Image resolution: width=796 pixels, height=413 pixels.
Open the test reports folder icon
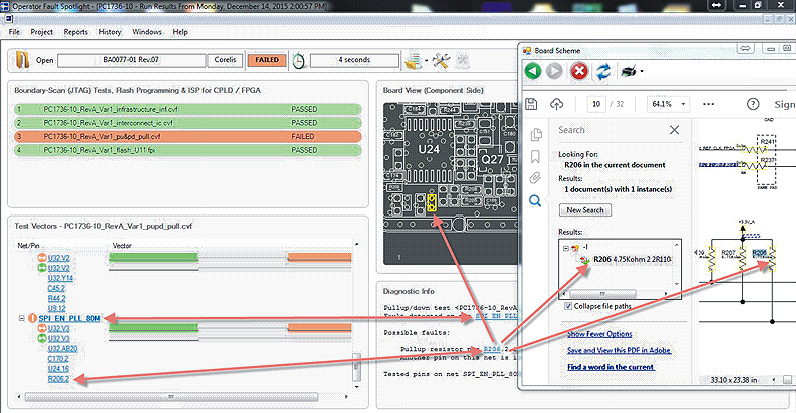pyautogui.click(x=413, y=61)
